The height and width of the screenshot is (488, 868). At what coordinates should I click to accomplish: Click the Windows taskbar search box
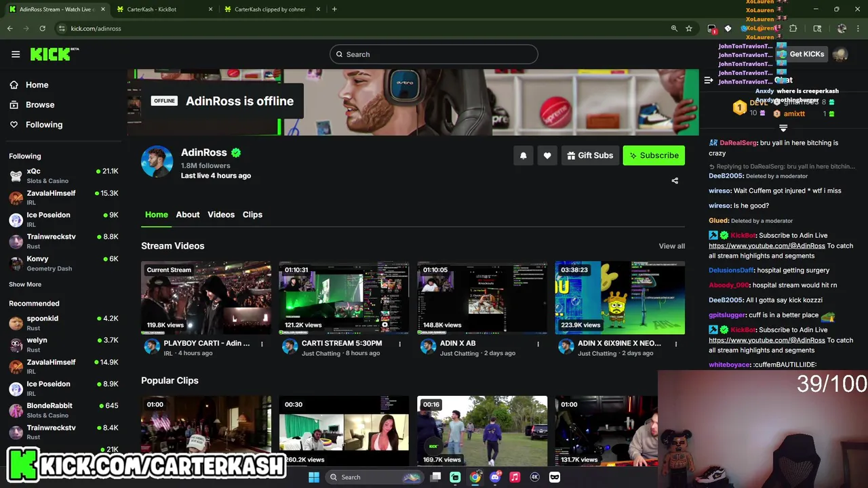[x=374, y=477]
